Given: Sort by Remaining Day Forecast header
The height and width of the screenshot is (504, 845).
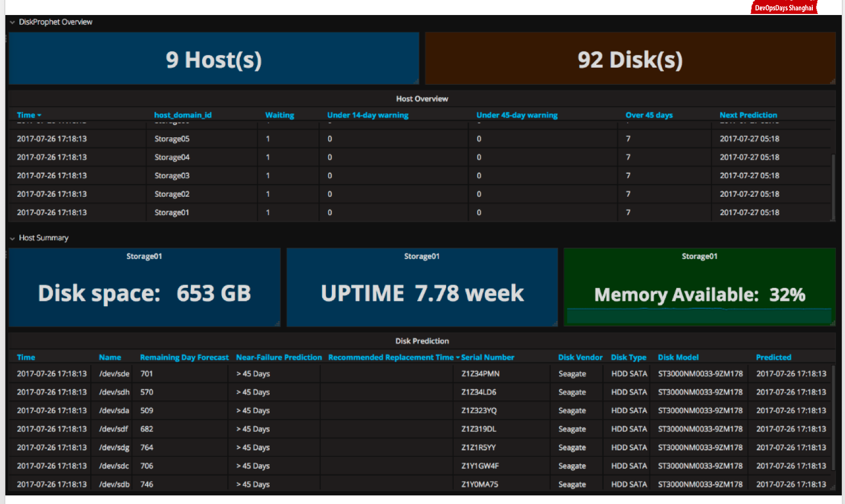Looking at the screenshot, I should pos(184,357).
